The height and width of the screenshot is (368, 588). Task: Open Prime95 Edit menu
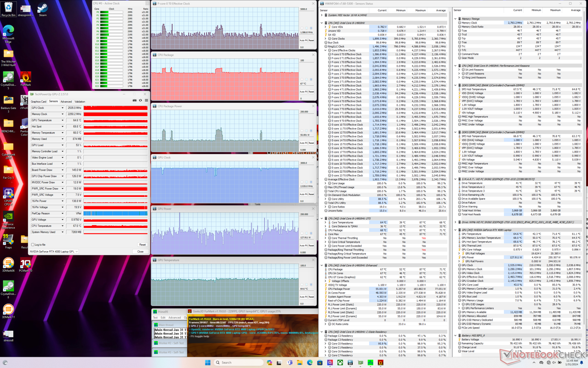pos(163,318)
